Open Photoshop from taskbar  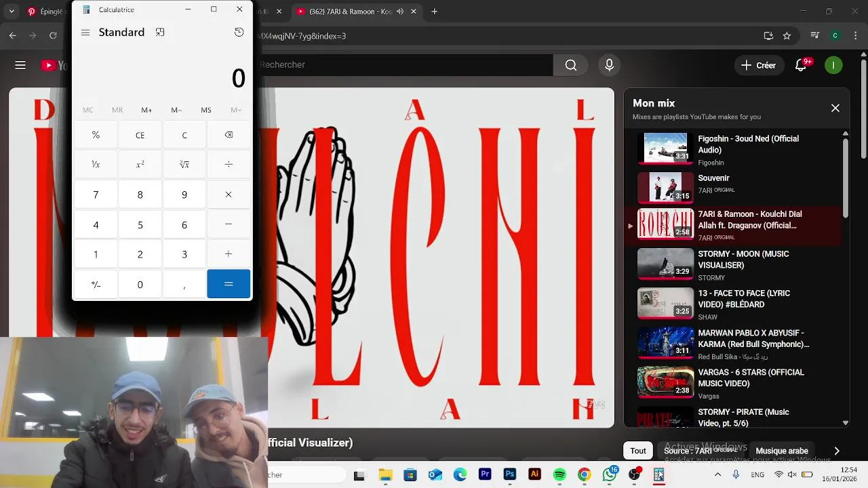pos(510,475)
